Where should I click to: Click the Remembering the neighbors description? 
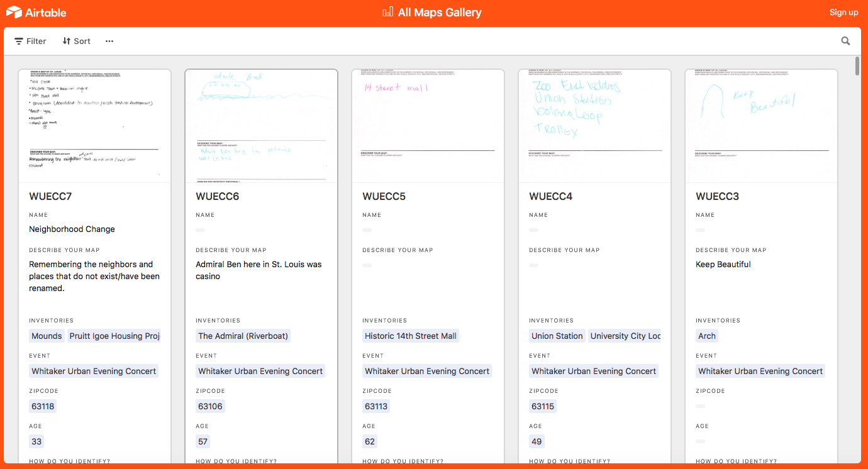[94, 276]
